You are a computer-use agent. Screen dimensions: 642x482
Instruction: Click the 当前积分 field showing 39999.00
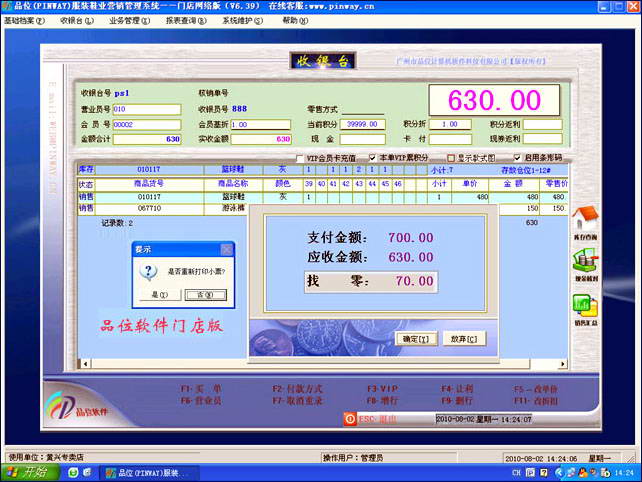click(x=363, y=124)
